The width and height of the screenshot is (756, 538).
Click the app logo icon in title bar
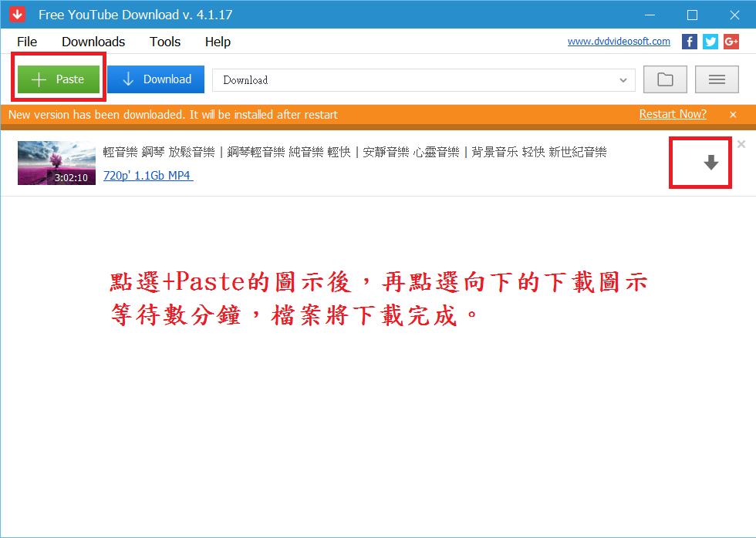coord(17,15)
